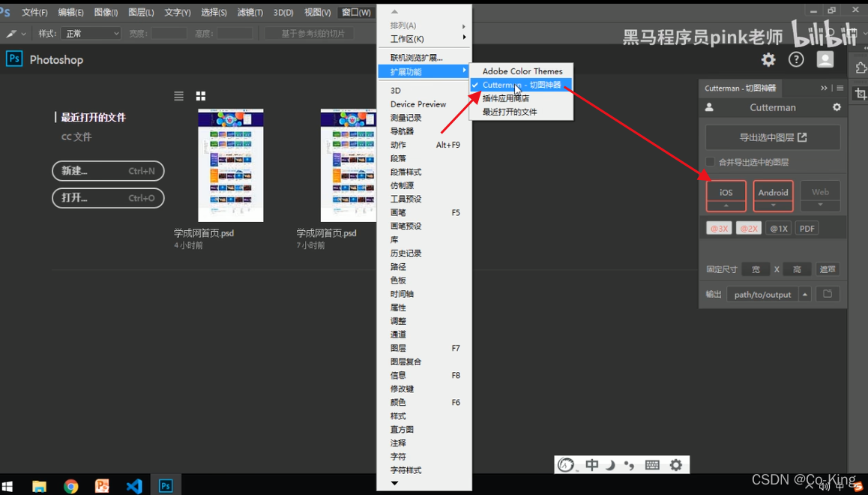Open the Cutterman panel flyout menu

pyautogui.click(x=840, y=88)
